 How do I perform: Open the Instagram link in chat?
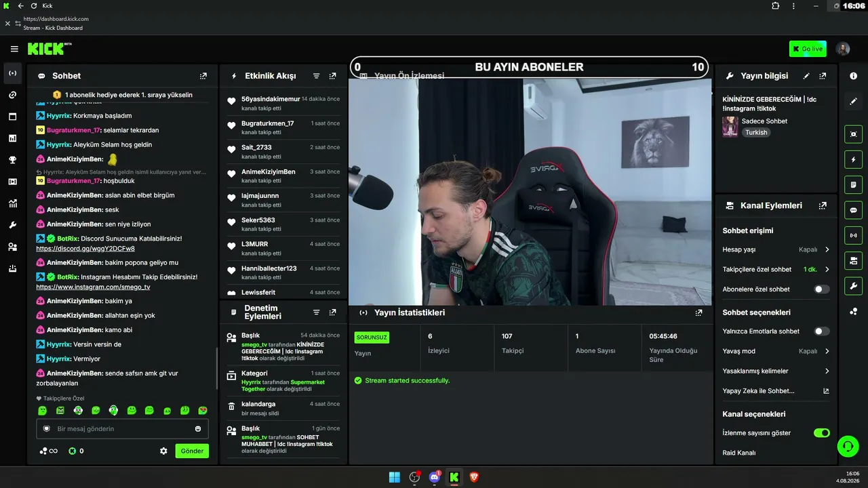click(93, 287)
